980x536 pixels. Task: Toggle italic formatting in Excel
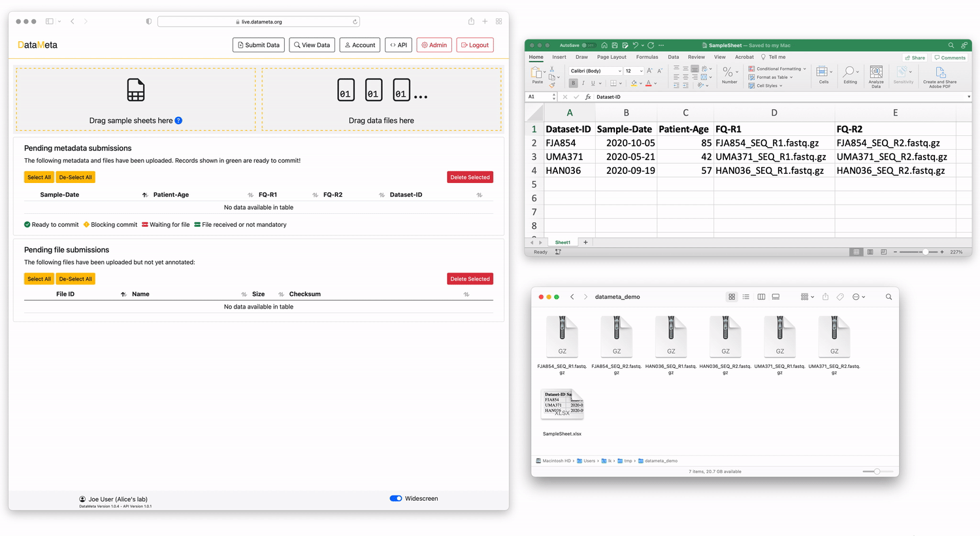click(x=583, y=84)
